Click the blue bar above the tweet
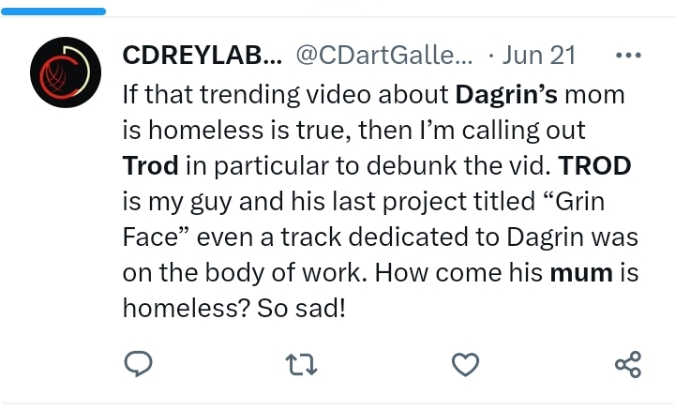Screen dimensions: 675x409 click(x=55, y=11)
